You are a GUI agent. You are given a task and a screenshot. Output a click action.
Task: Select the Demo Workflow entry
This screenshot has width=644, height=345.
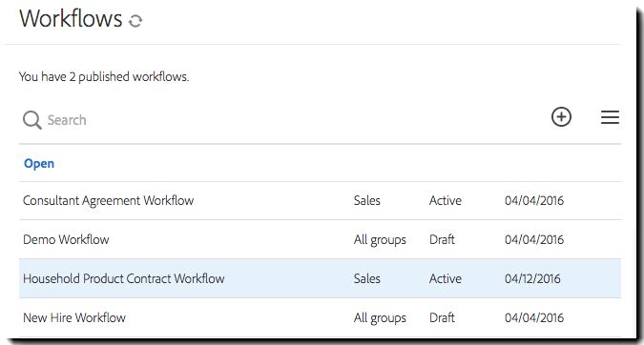[66, 239]
